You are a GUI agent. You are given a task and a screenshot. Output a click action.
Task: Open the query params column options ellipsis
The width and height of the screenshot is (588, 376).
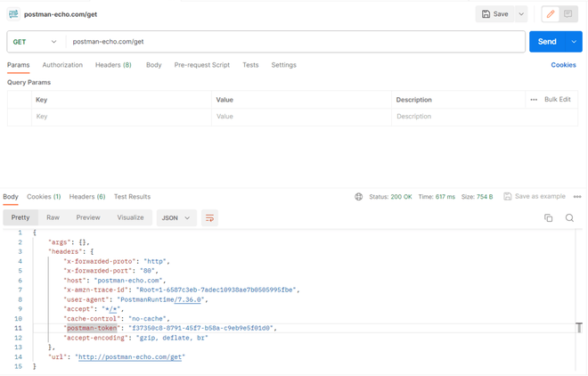click(534, 100)
